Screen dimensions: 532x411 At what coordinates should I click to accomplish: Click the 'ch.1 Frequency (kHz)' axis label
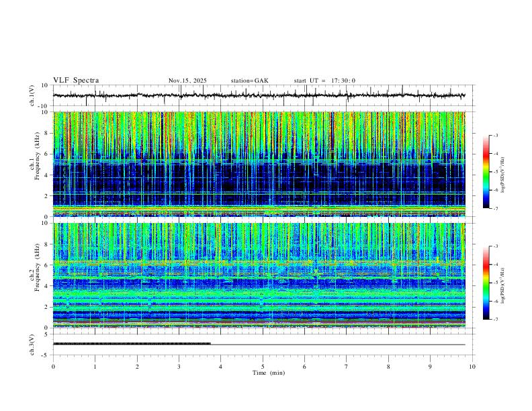(34, 156)
